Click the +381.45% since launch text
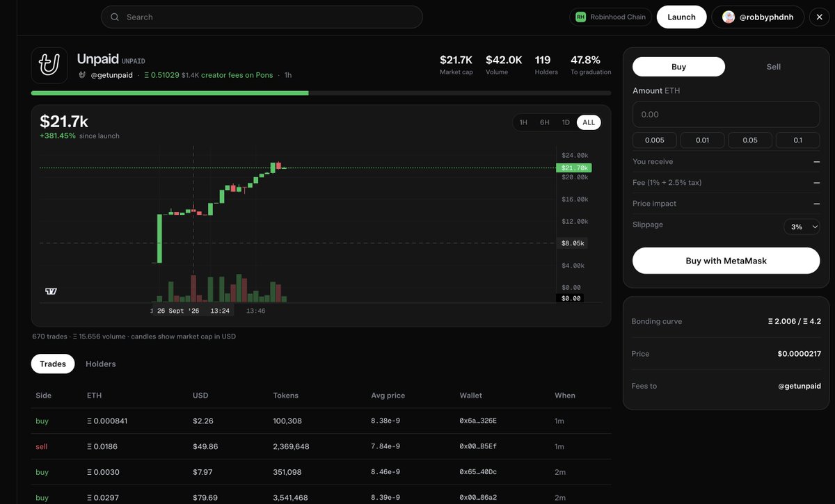 pos(79,136)
